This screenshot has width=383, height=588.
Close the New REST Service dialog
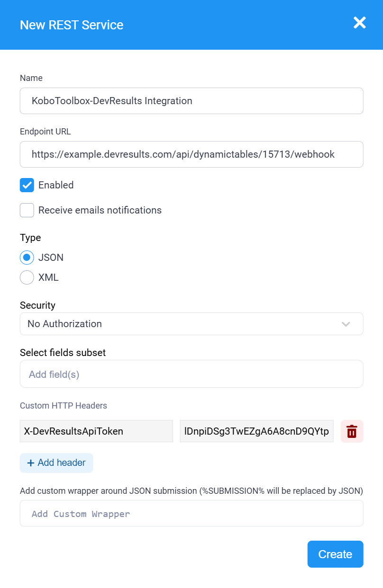(360, 22)
